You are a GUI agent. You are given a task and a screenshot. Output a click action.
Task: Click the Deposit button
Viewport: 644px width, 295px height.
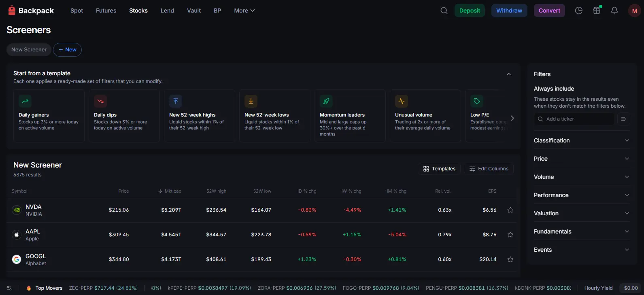pyautogui.click(x=470, y=11)
